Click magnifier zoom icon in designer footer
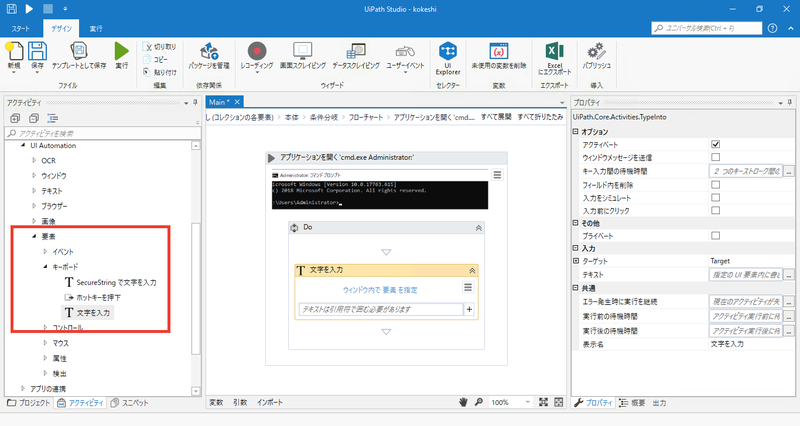 479,402
